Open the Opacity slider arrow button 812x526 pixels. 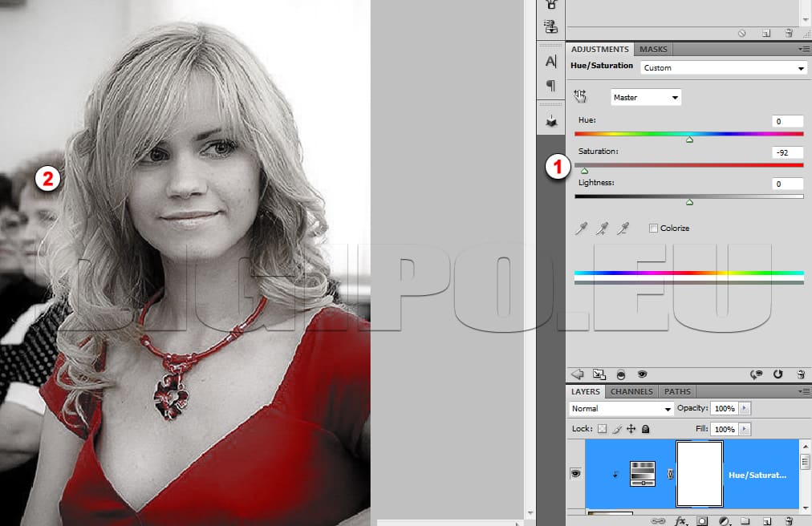(745, 409)
